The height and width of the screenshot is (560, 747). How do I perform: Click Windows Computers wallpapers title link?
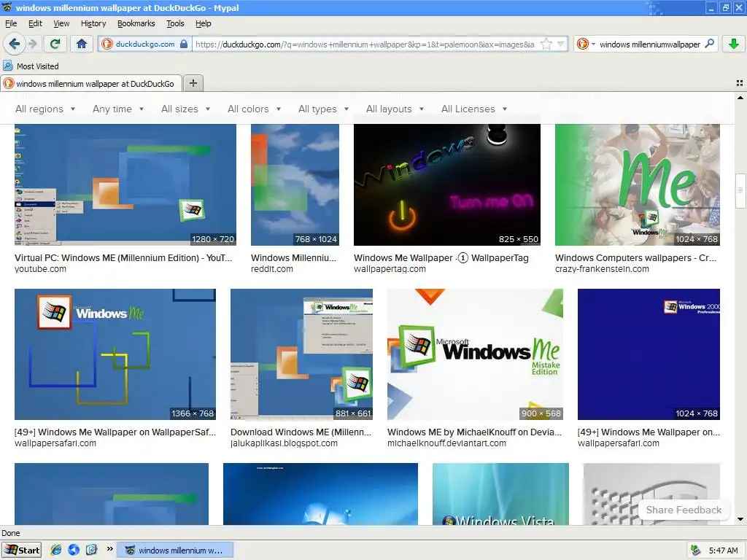(x=635, y=257)
